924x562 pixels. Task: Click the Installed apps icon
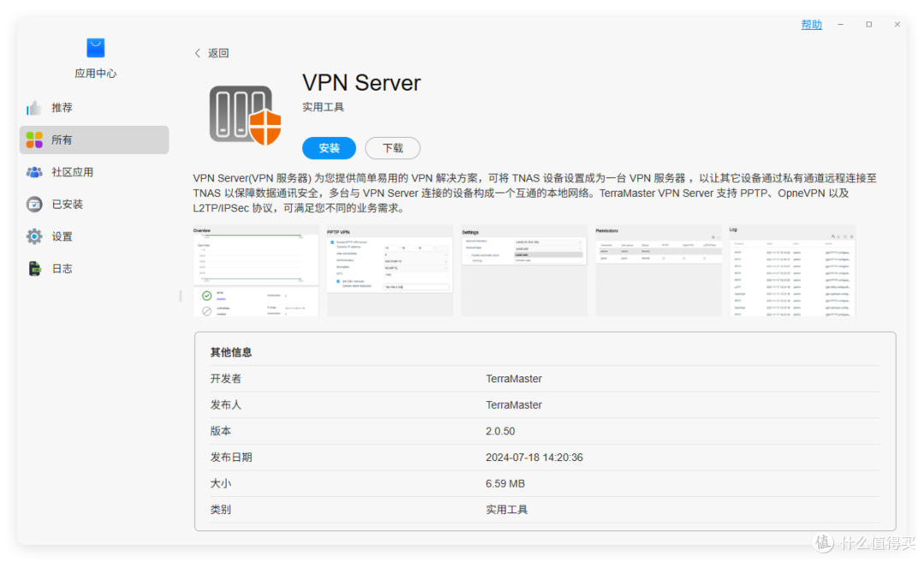click(x=34, y=204)
